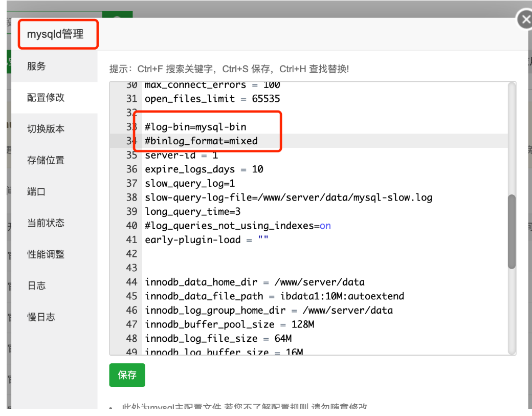The image size is (532, 416).
Task: Select the 配置修改 tab
Action: (46, 97)
